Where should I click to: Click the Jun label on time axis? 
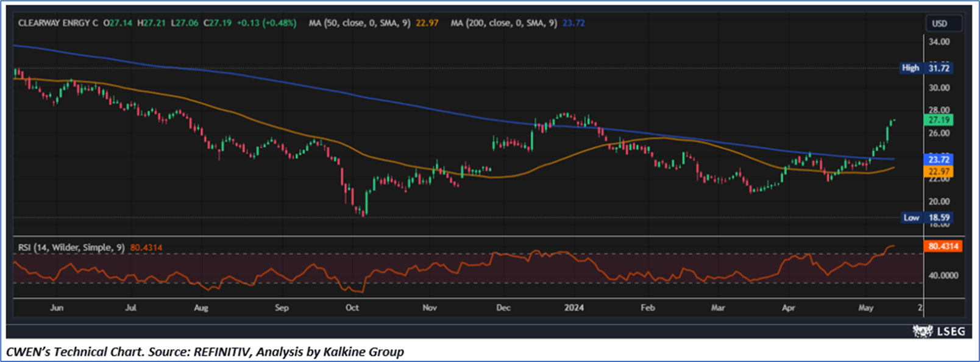pyautogui.click(x=57, y=308)
